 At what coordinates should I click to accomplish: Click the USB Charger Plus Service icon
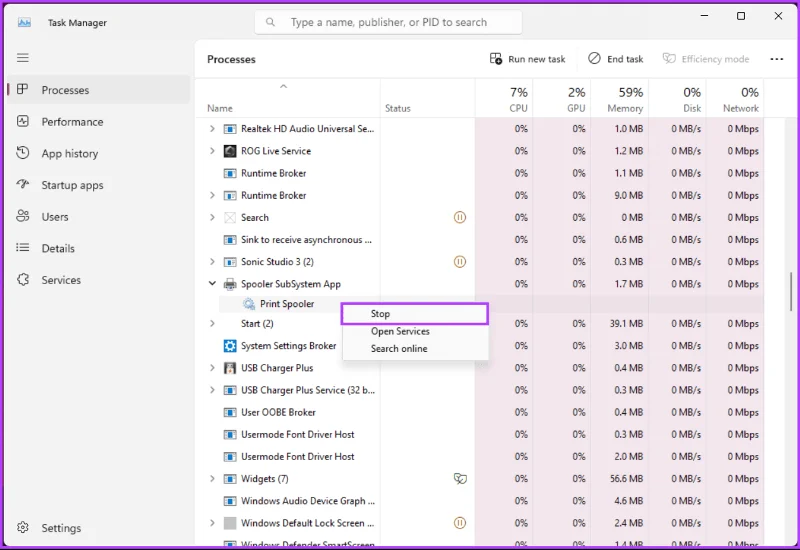click(x=230, y=390)
